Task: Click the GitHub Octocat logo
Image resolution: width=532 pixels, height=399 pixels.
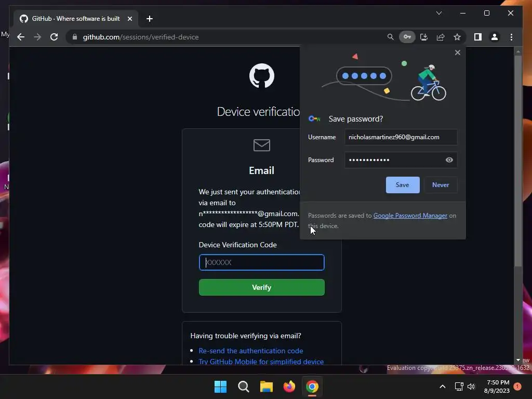Action: tap(262, 76)
